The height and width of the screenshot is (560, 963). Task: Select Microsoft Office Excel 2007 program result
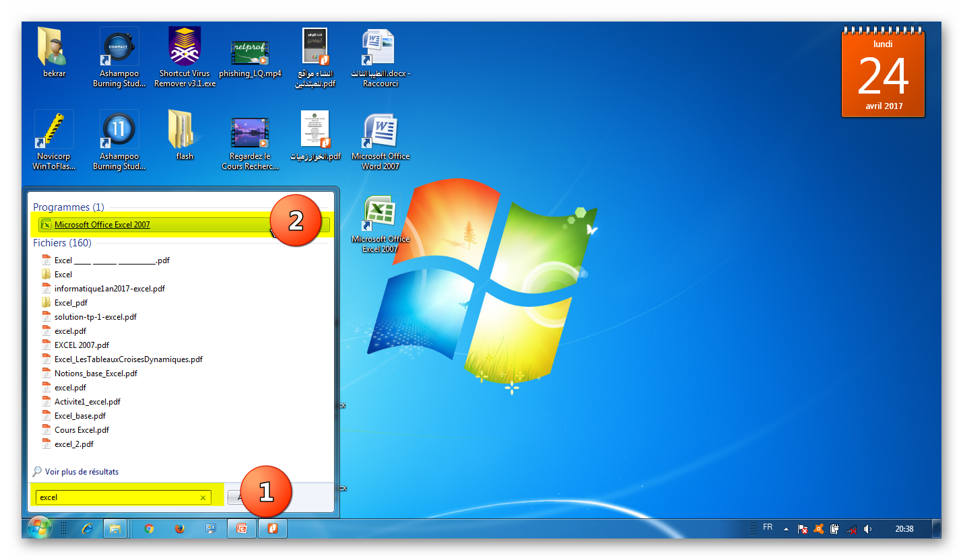pos(185,225)
